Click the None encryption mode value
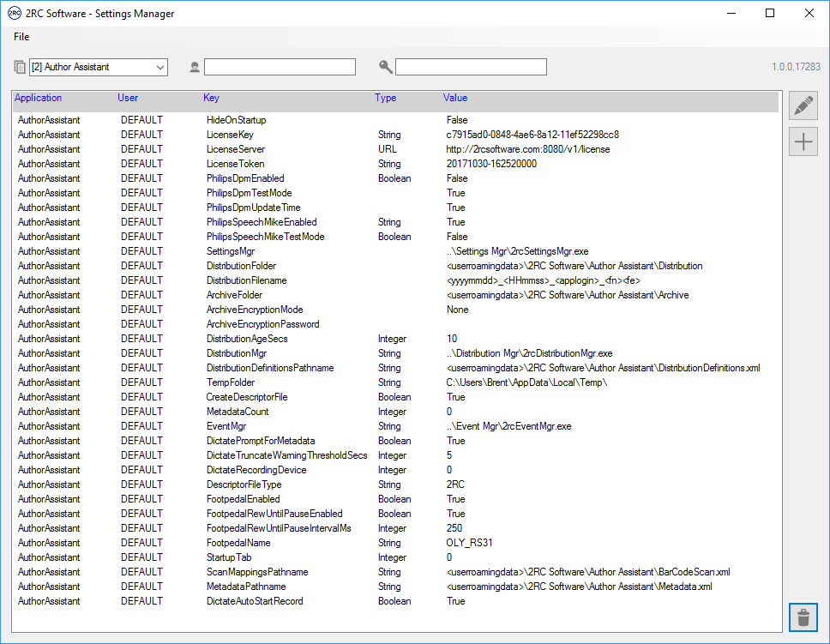This screenshot has height=644, width=830. 457,310
